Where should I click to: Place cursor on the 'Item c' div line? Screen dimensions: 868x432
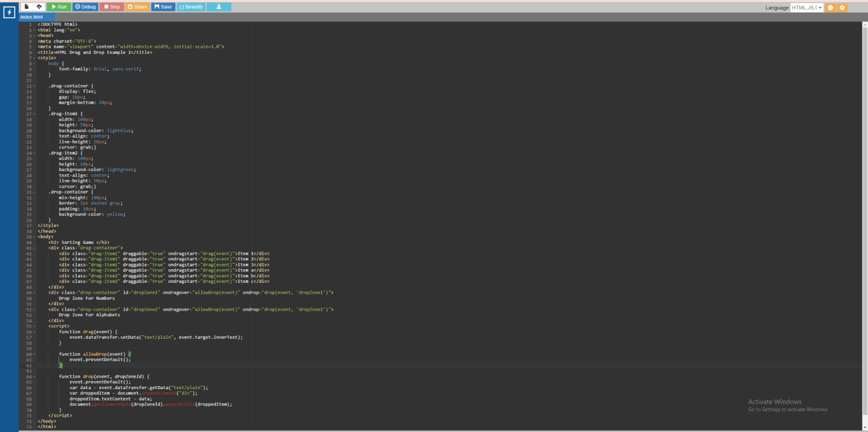pos(164,281)
